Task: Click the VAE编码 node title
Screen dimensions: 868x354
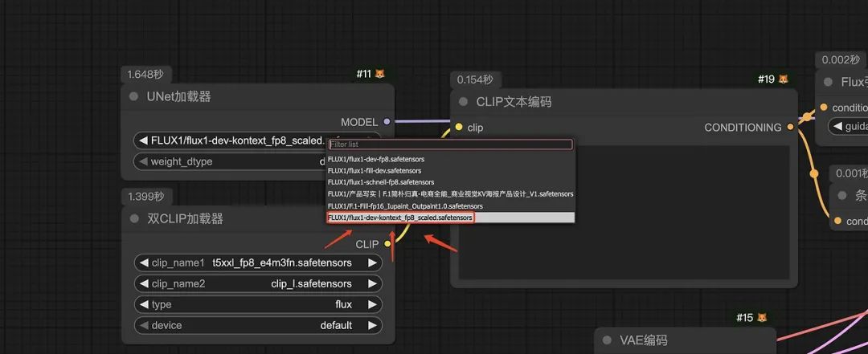Action: (643, 340)
